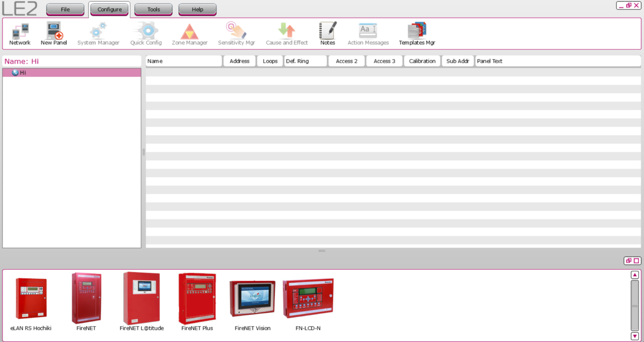The width and height of the screenshot is (644, 342).
Task: Click the scrollbar down arrow
Action: click(634, 336)
